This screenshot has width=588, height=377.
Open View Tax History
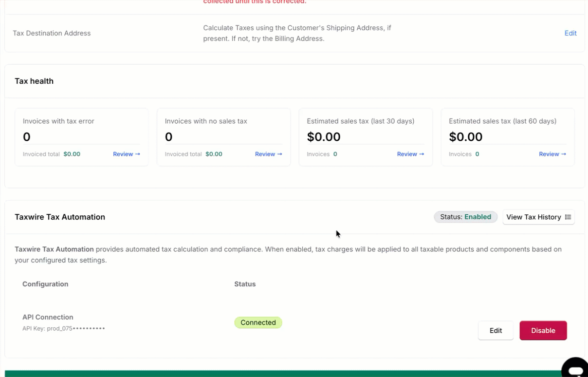(538, 217)
